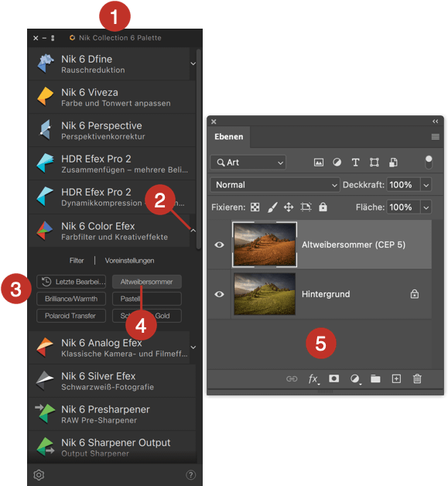Apply the Pastell filter preset

pos(147,299)
